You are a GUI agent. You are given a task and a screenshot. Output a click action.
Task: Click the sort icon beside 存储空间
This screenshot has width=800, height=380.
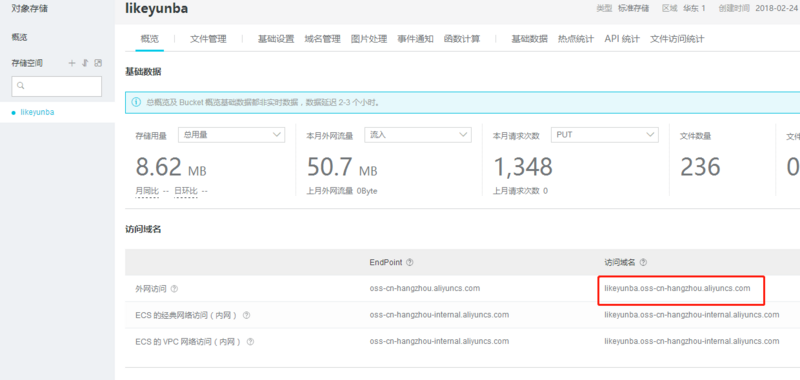pyautogui.click(x=85, y=63)
